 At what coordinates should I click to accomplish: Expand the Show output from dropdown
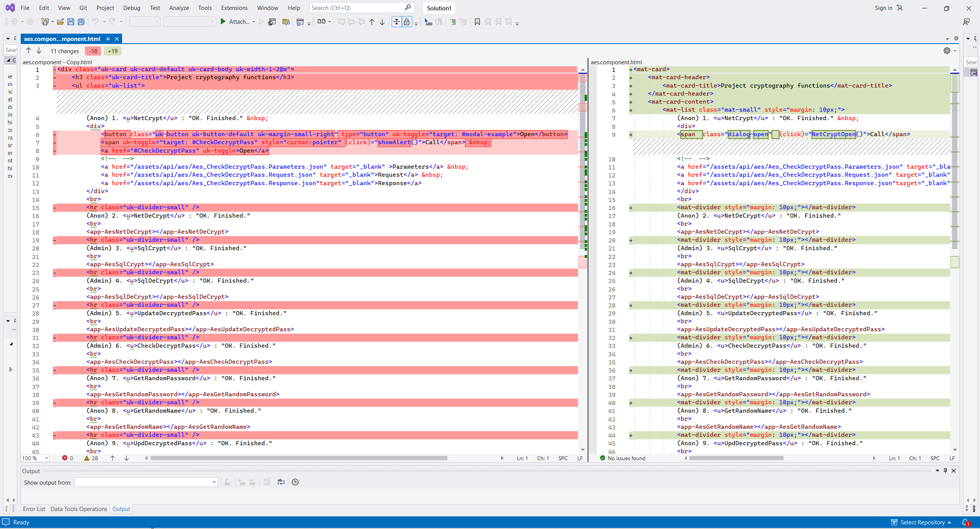pyautogui.click(x=214, y=482)
